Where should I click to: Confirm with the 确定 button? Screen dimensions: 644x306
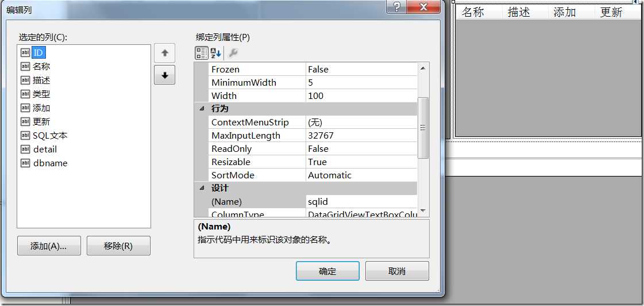coord(328,271)
